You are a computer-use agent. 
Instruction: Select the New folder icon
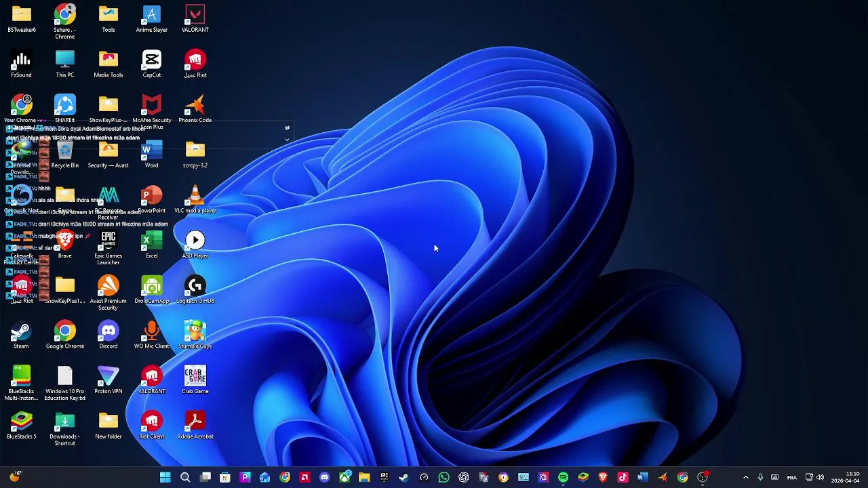[108, 426]
